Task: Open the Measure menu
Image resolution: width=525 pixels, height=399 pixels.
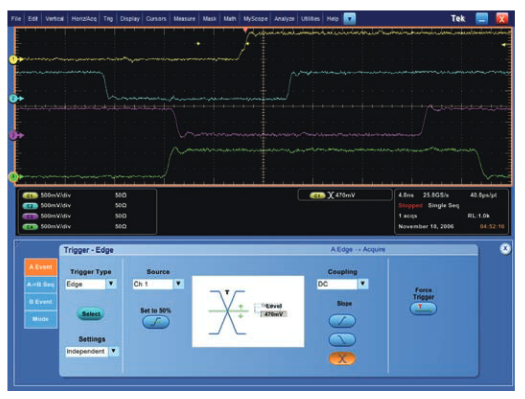Action: (184, 19)
